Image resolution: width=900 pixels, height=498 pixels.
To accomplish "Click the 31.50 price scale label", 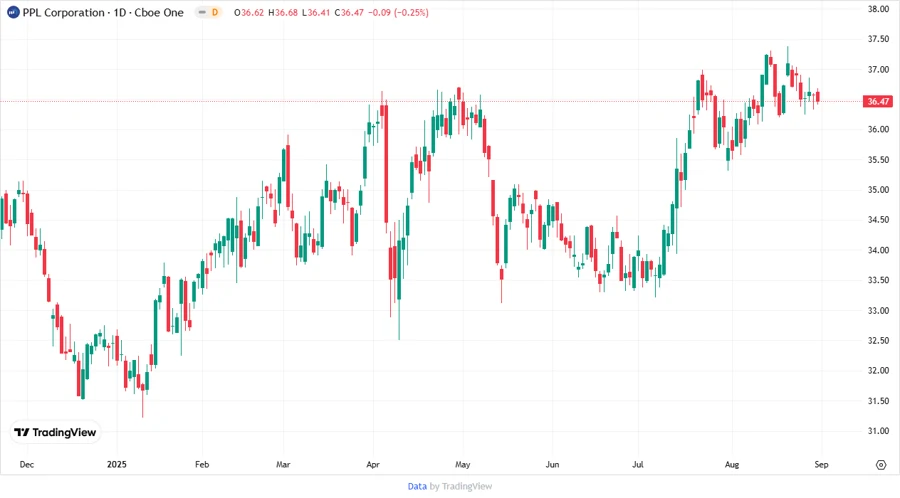I will pyautogui.click(x=878, y=400).
